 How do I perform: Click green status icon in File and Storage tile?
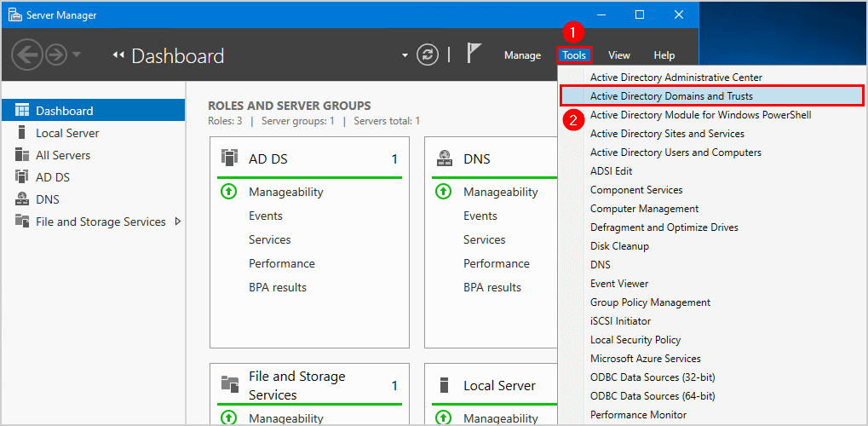click(x=228, y=418)
